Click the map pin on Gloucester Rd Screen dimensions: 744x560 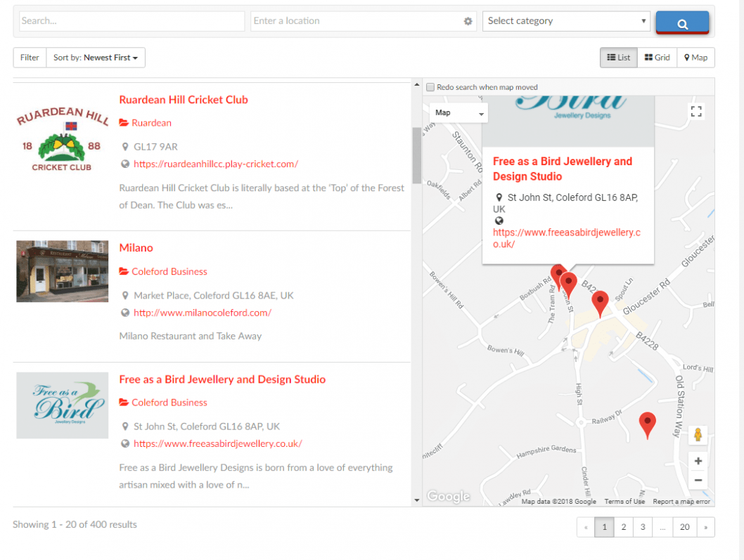click(600, 304)
